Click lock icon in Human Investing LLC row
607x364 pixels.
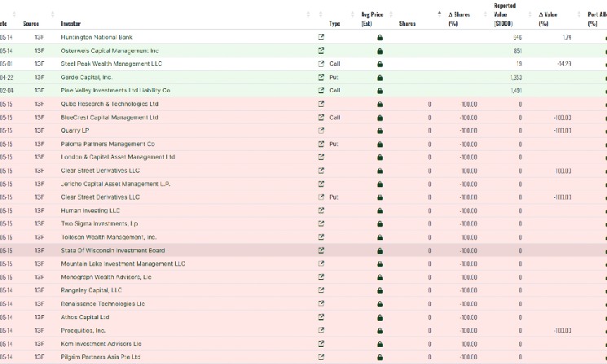click(x=380, y=211)
